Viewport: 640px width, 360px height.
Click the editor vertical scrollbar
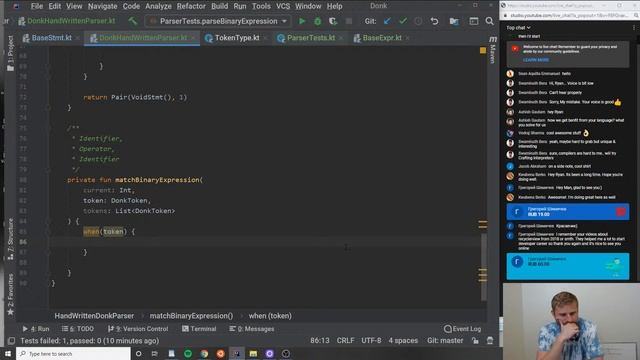(483, 267)
